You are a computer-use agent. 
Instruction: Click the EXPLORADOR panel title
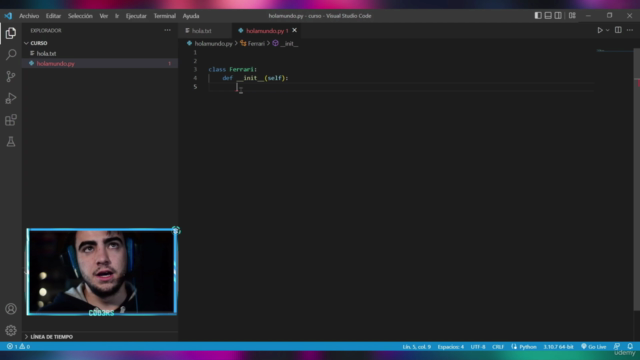(46, 30)
